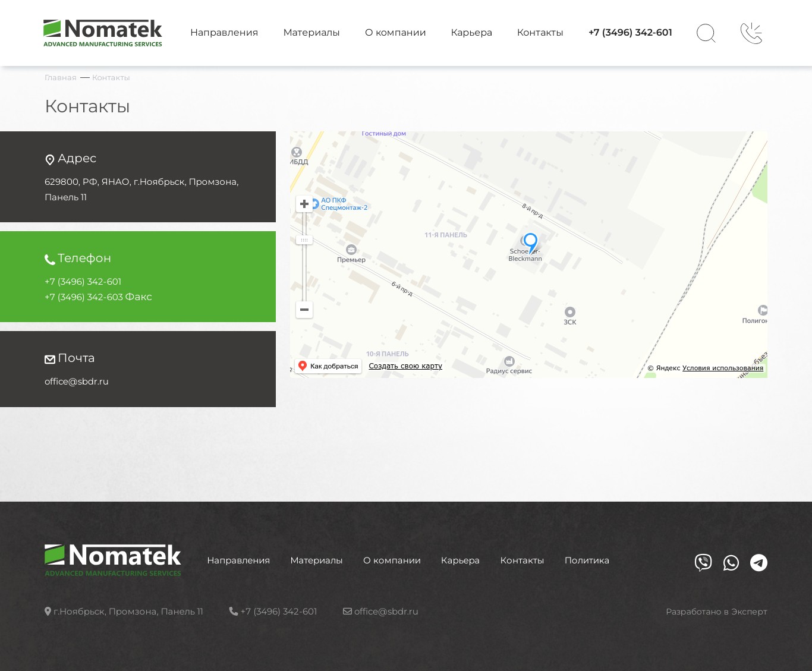The height and width of the screenshot is (671, 812).
Task: Open Условия использования link on map
Action: [723, 368]
